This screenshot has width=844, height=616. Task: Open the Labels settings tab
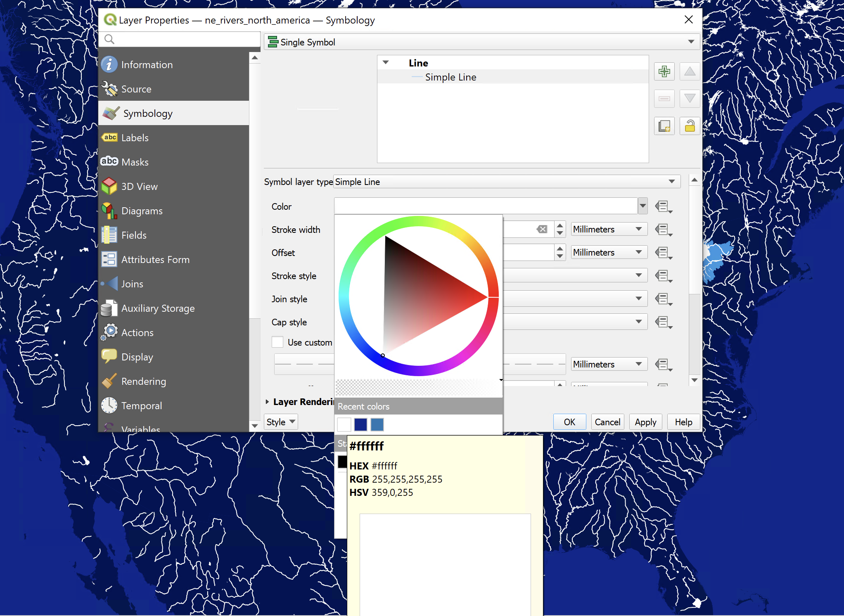(x=135, y=138)
